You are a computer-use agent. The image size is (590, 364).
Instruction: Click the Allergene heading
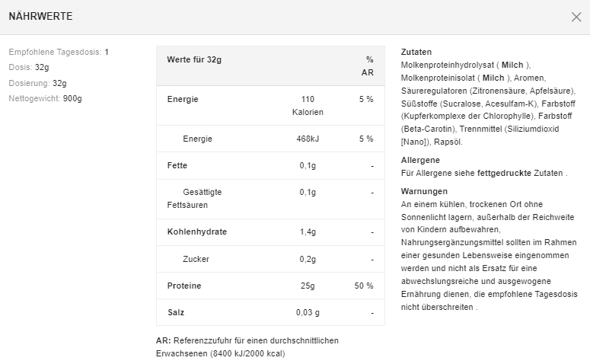click(x=420, y=160)
